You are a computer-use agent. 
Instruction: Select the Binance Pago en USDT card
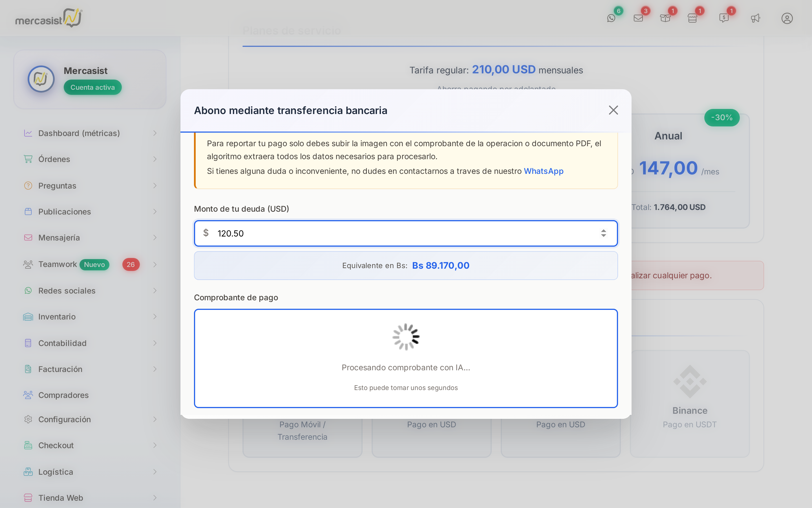click(x=690, y=404)
